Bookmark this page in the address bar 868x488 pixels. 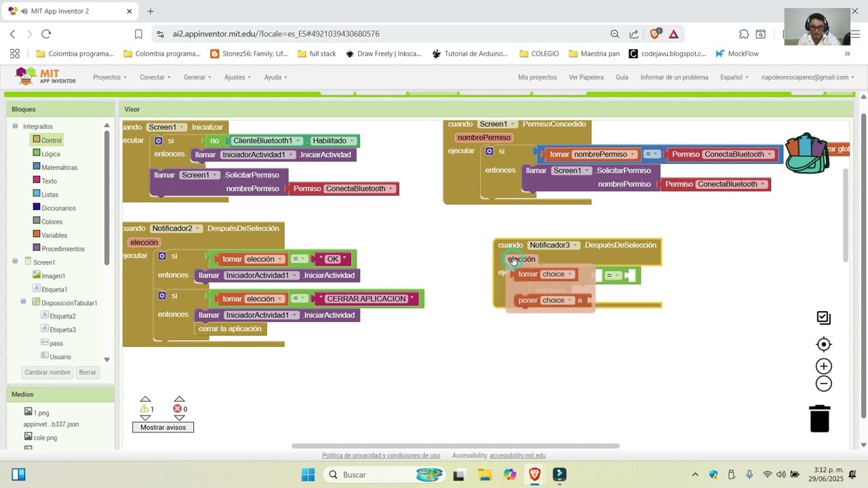[138, 34]
